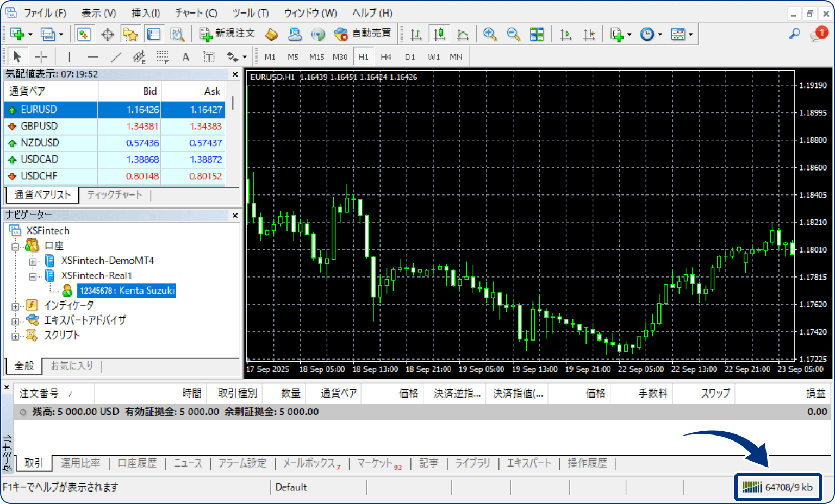Toggle the chart auto-scroll button
The width and height of the screenshot is (835, 504).
point(565,35)
